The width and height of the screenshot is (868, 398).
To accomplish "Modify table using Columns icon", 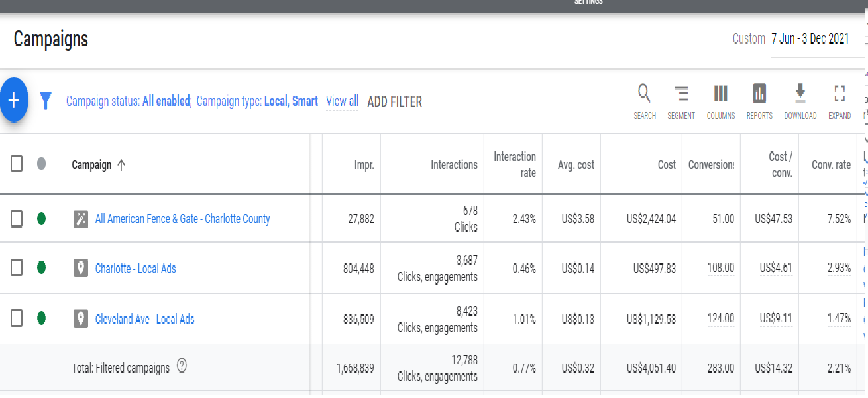I will click(720, 94).
